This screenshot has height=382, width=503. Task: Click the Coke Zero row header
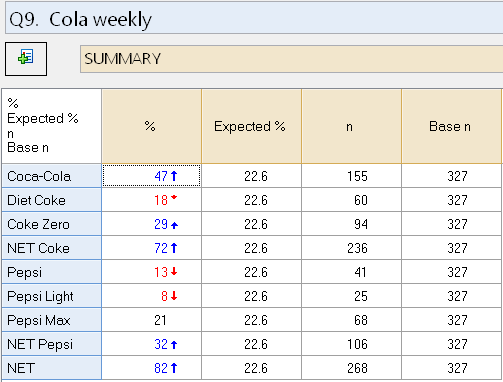52,224
